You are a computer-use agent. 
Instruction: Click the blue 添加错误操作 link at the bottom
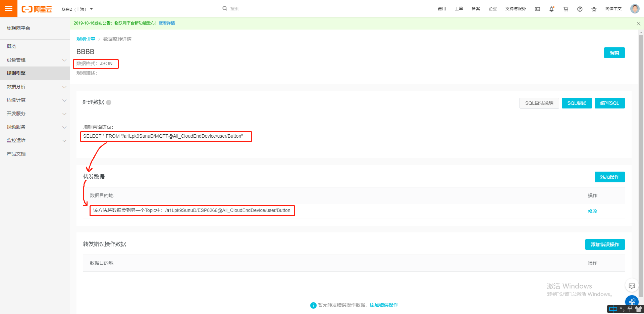384,305
